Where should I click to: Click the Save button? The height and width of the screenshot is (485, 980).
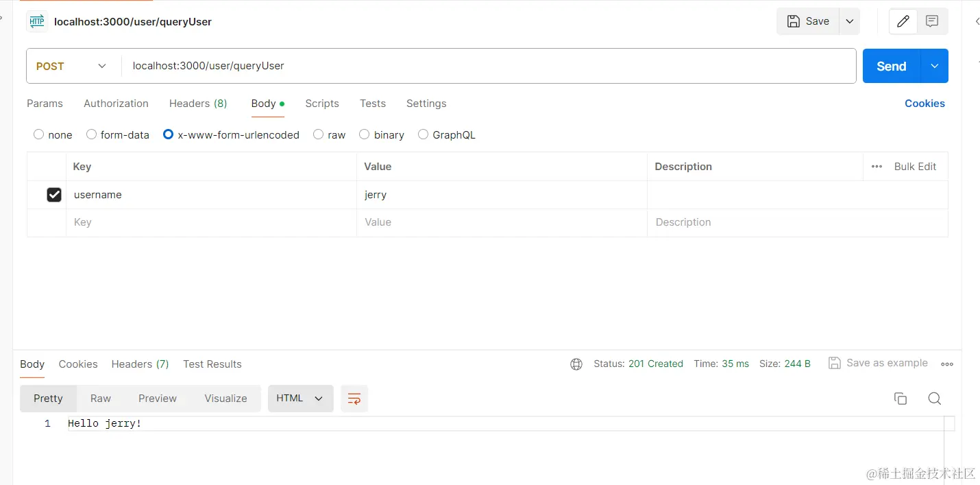[808, 21]
